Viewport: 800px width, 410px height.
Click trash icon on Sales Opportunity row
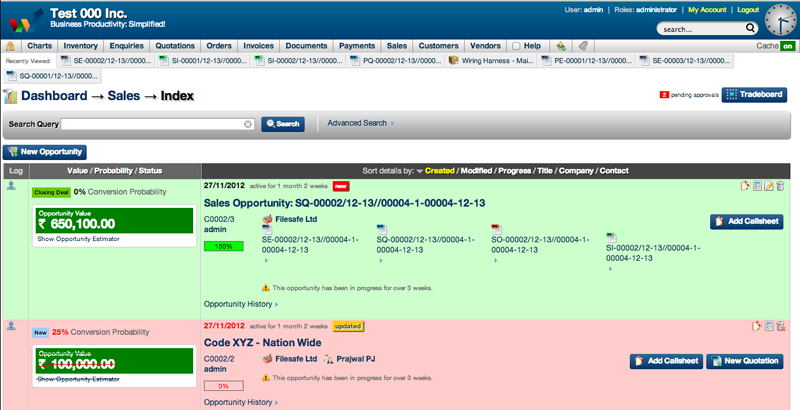click(x=780, y=186)
